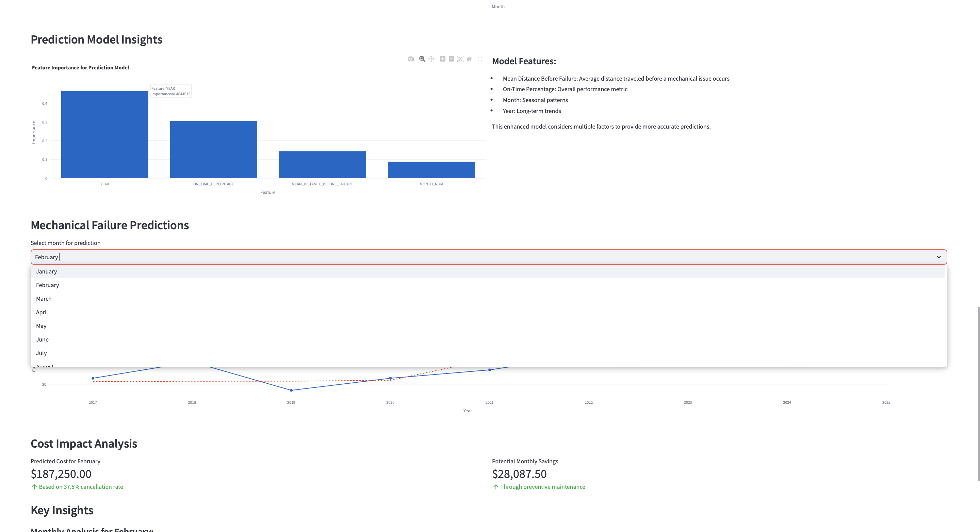Reset axes with the home icon
The image size is (980, 532).
click(470, 59)
